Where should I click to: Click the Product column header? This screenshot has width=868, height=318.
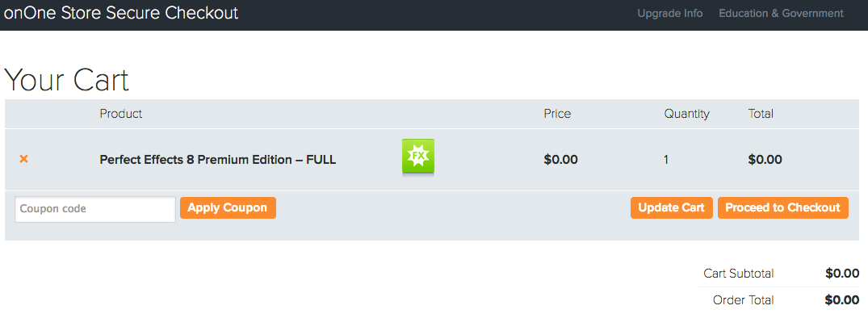[x=120, y=114]
